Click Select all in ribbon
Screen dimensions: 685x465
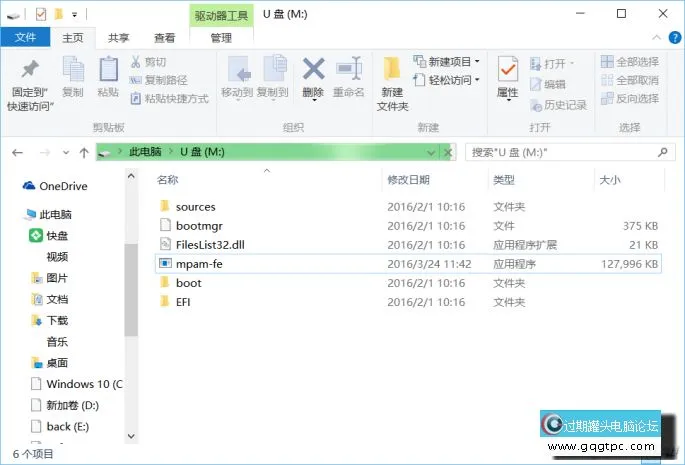coord(630,62)
